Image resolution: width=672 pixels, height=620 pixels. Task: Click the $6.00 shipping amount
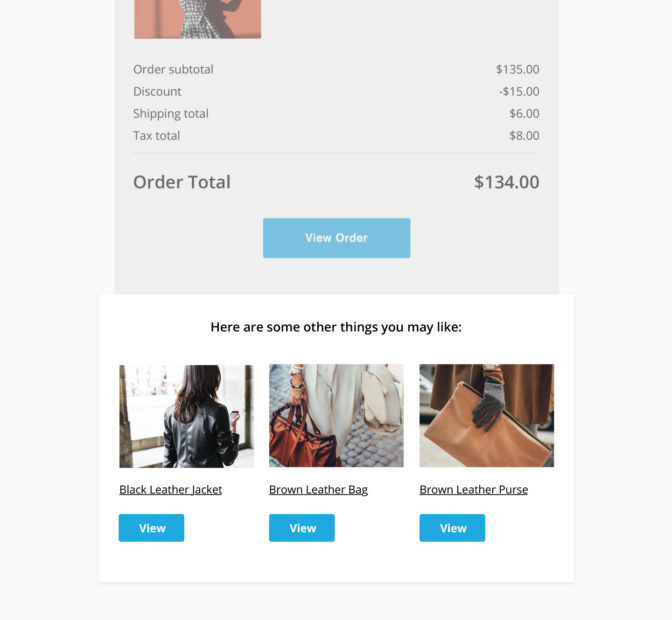tap(524, 114)
